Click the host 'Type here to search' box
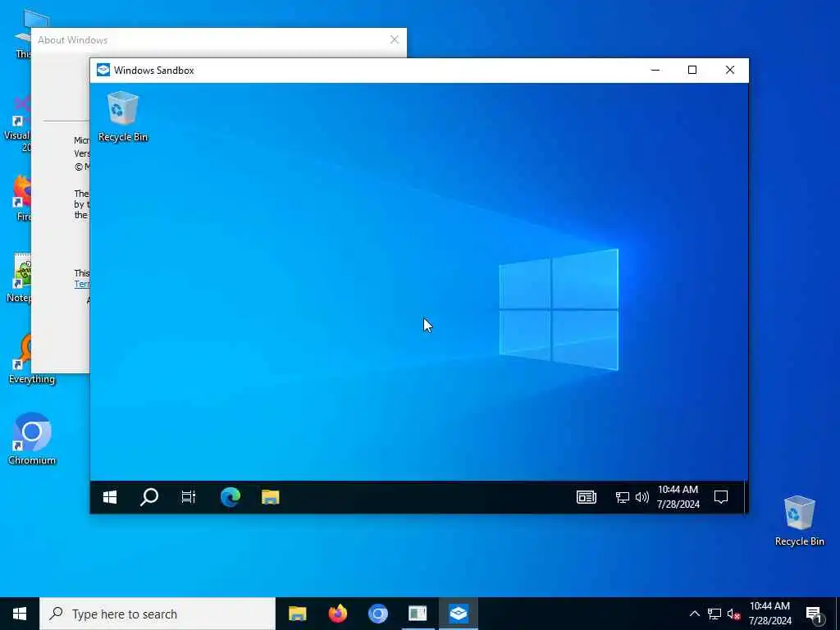This screenshot has height=630, width=840. click(157, 614)
